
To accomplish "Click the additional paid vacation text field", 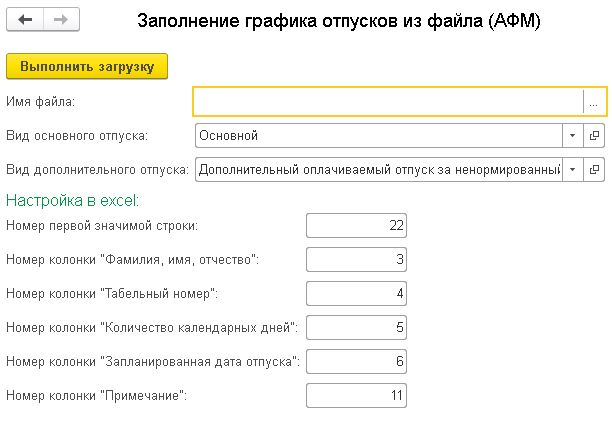I will [x=379, y=170].
